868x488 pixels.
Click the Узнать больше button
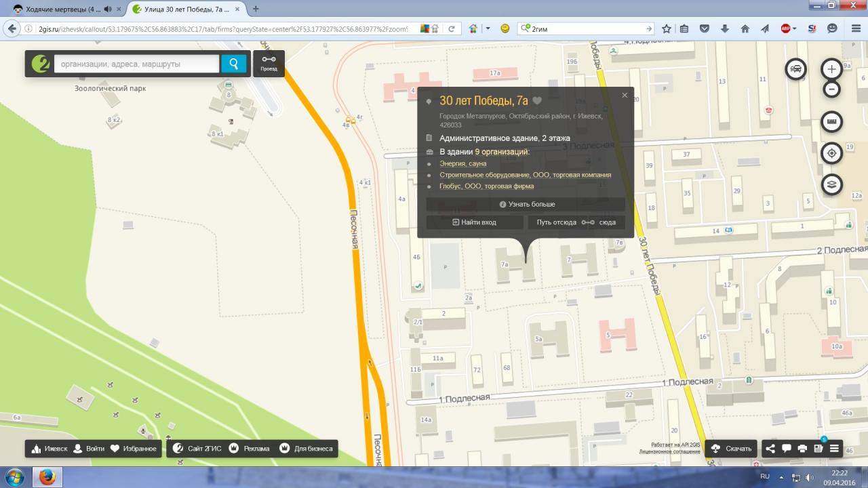point(526,204)
